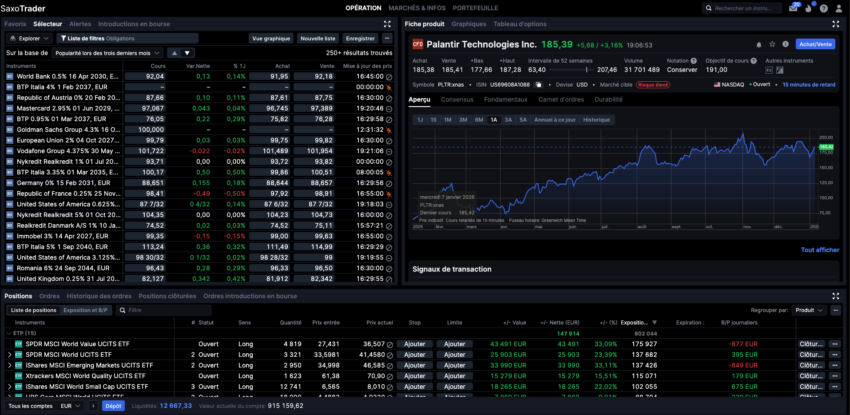Image resolution: width=850 pixels, height=415 pixels.
Task: Collapse the ETP (15) group
Action: pos(8,333)
